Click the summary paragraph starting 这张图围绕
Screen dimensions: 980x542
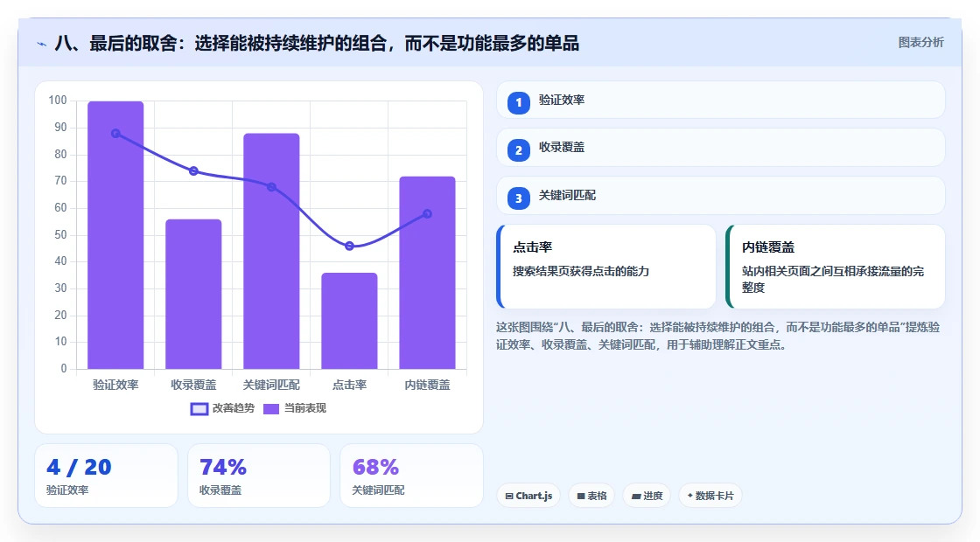(x=718, y=336)
